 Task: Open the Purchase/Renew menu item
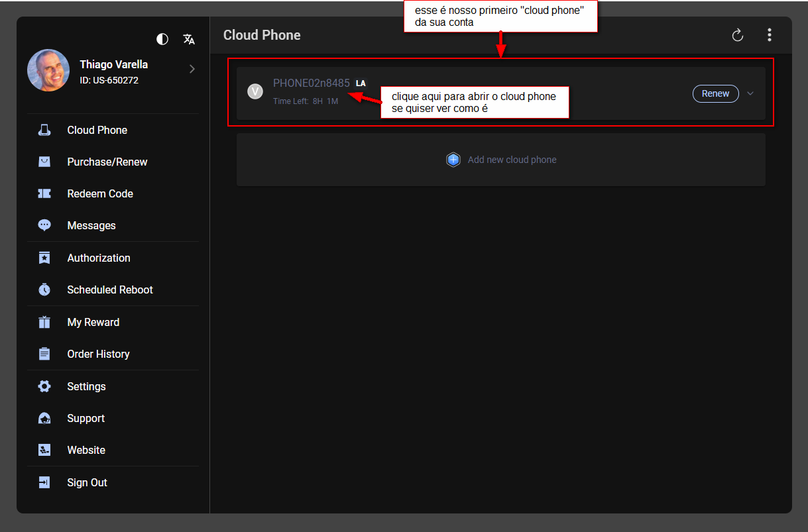point(107,162)
